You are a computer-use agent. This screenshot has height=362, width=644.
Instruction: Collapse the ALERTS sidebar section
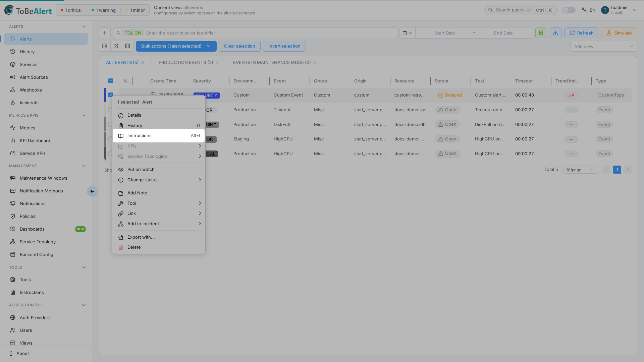pos(84,26)
